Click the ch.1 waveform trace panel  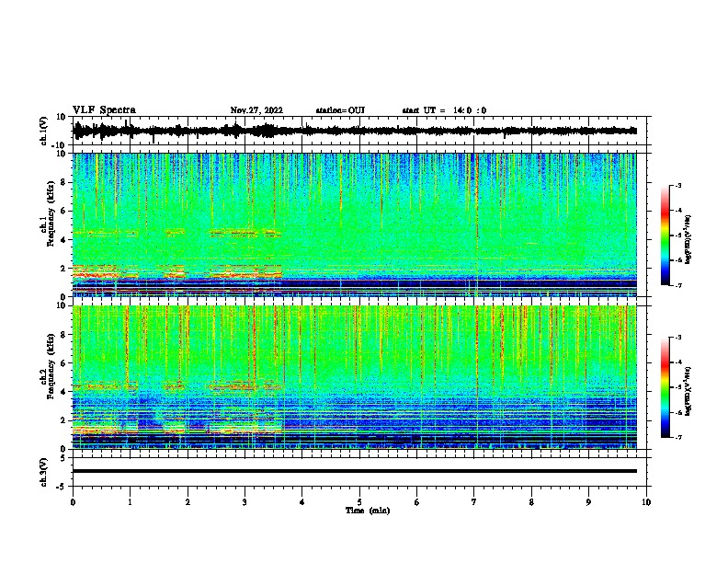359,131
